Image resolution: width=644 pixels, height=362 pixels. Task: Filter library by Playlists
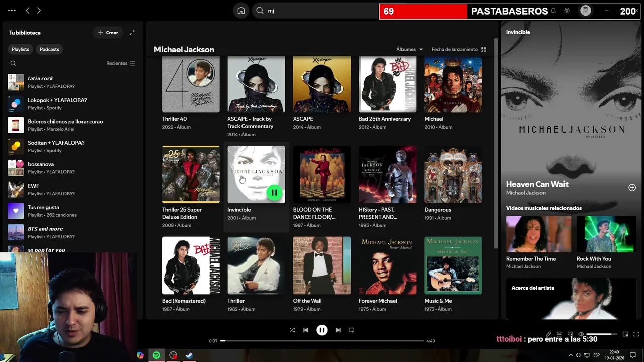(x=21, y=49)
